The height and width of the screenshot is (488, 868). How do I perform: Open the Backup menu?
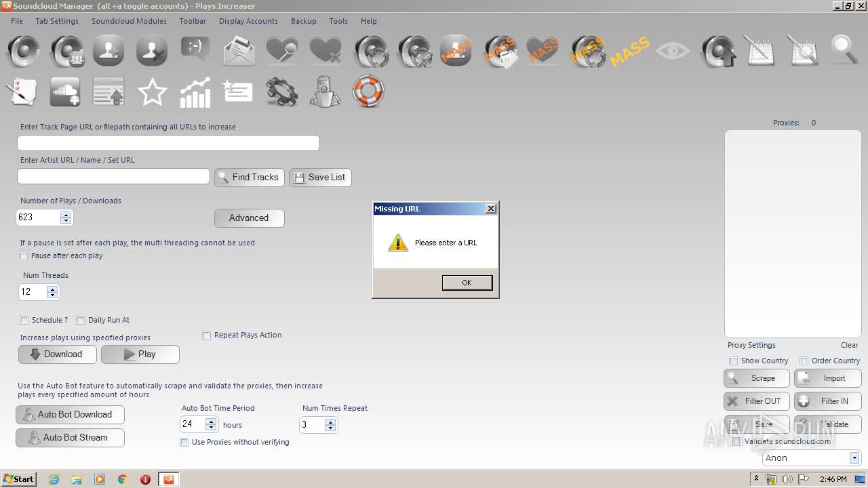coord(304,21)
